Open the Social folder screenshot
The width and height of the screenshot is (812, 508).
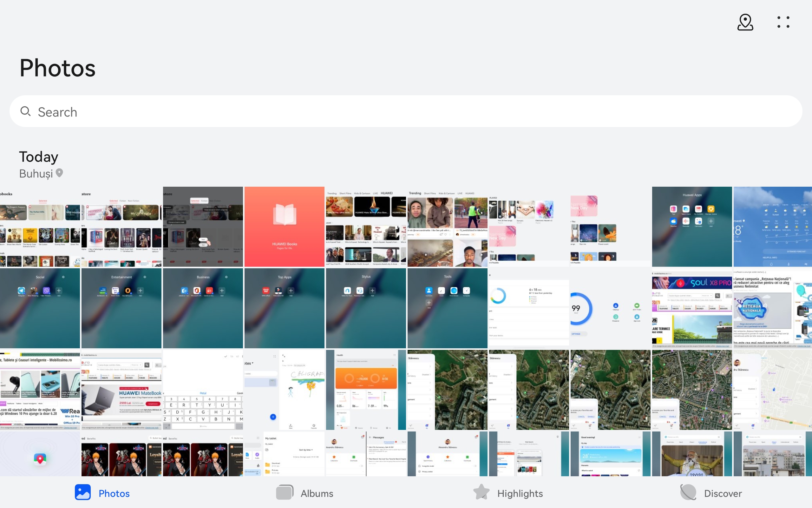[40, 308]
